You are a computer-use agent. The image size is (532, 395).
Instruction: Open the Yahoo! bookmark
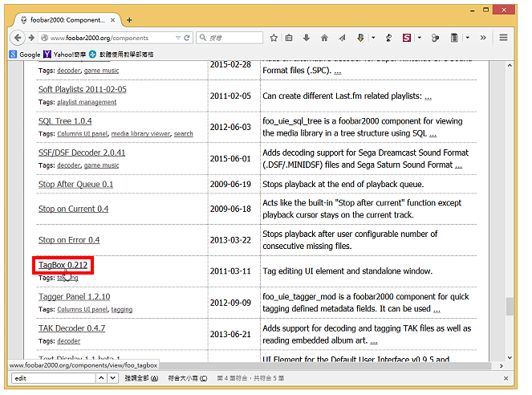click(x=65, y=55)
